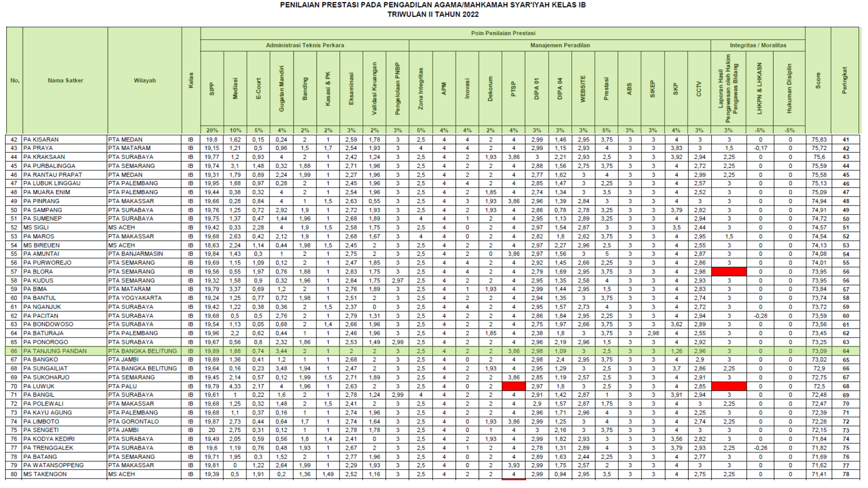Select the MS TAKENGON row name
Image resolution: width=868 pixels, height=488 pixels.
pos(45,474)
